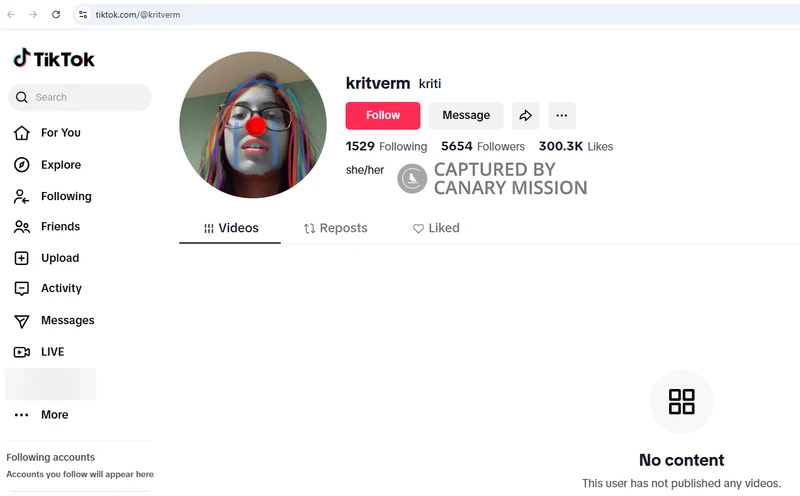Click the Message button

[x=466, y=116]
